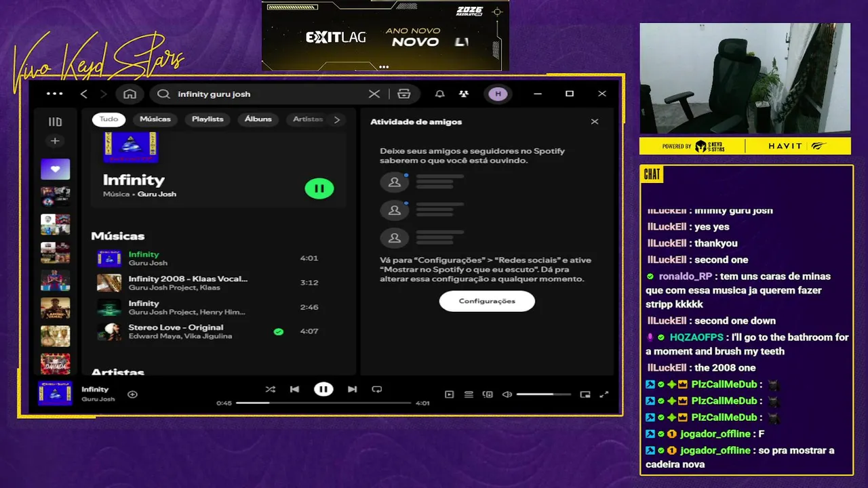Click the green check on Stereo Love

(278, 331)
